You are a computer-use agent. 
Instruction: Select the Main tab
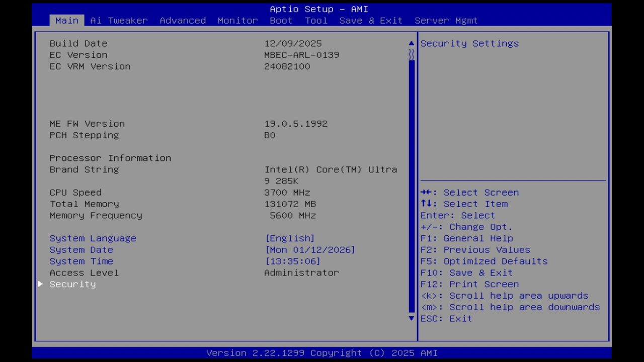pyautogui.click(x=66, y=20)
